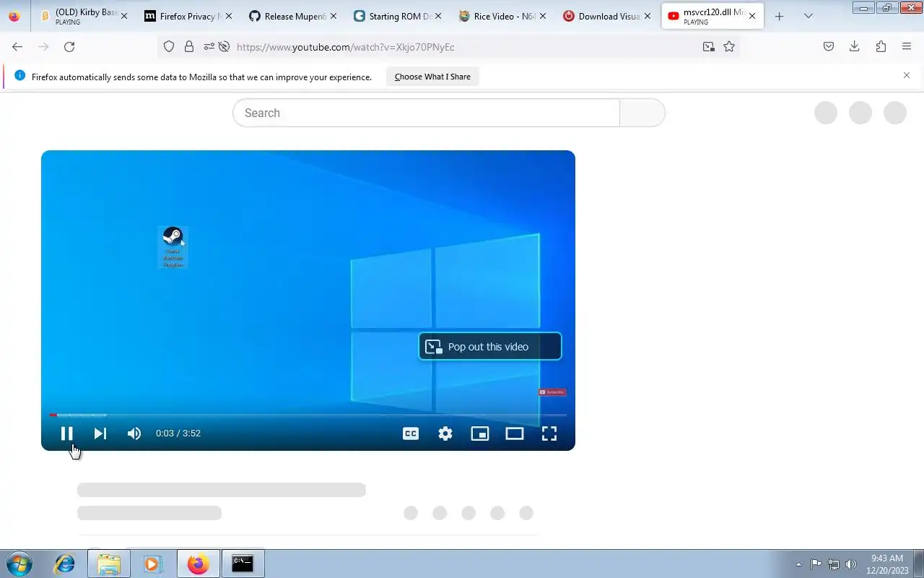Close the Release Mupen64 tab
Image resolution: width=924 pixels, height=578 pixels.
point(334,16)
